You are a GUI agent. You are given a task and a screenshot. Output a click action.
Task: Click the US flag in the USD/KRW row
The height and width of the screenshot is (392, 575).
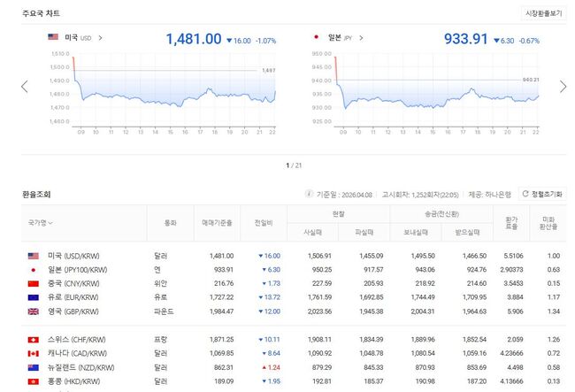(34, 255)
